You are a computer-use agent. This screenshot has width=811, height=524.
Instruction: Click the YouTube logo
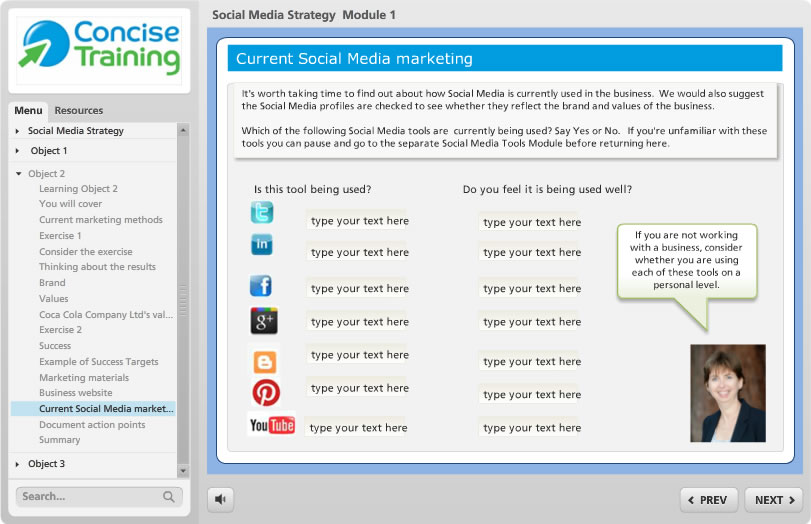[272, 425]
